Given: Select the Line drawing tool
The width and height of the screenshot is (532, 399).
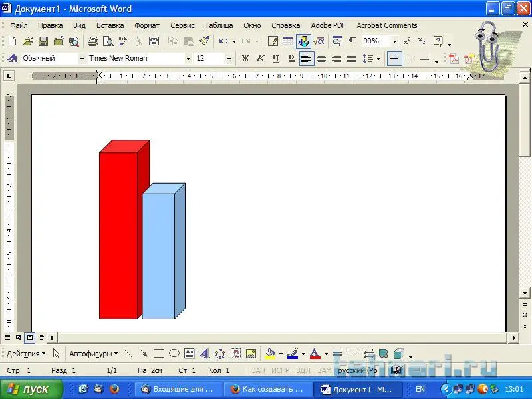Looking at the screenshot, I should tap(128, 354).
